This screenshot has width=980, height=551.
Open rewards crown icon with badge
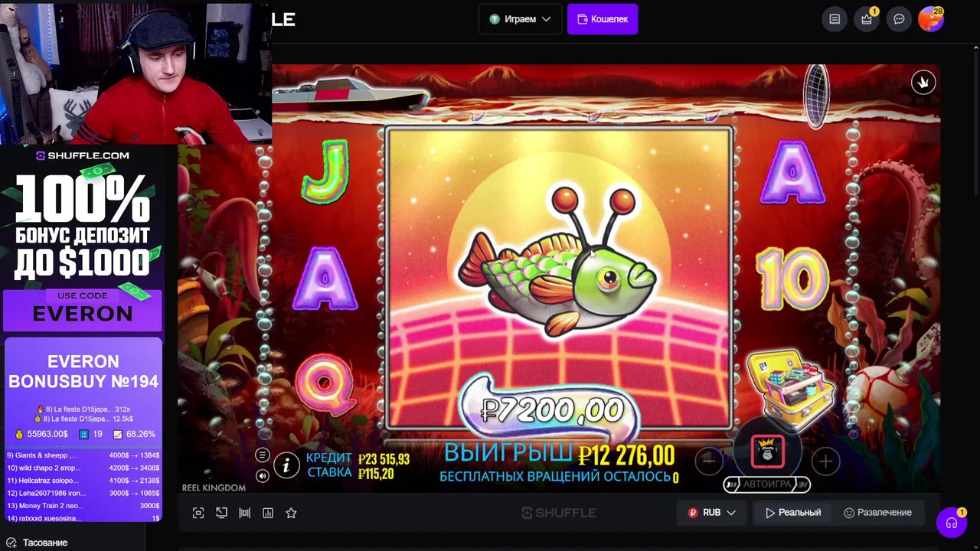point(867,19)
